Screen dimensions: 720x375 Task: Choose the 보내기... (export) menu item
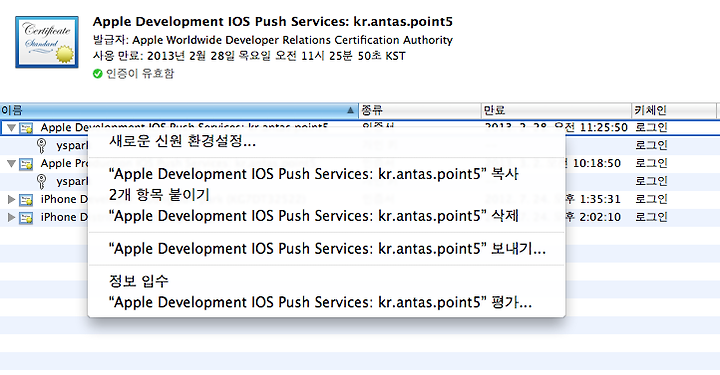pyautogui.click(x=326, y=249)
